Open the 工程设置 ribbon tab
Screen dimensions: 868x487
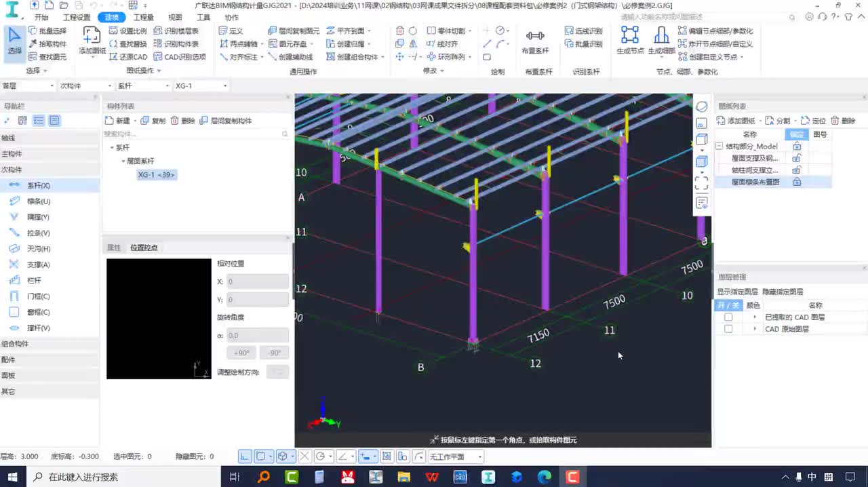click(77, 18)
